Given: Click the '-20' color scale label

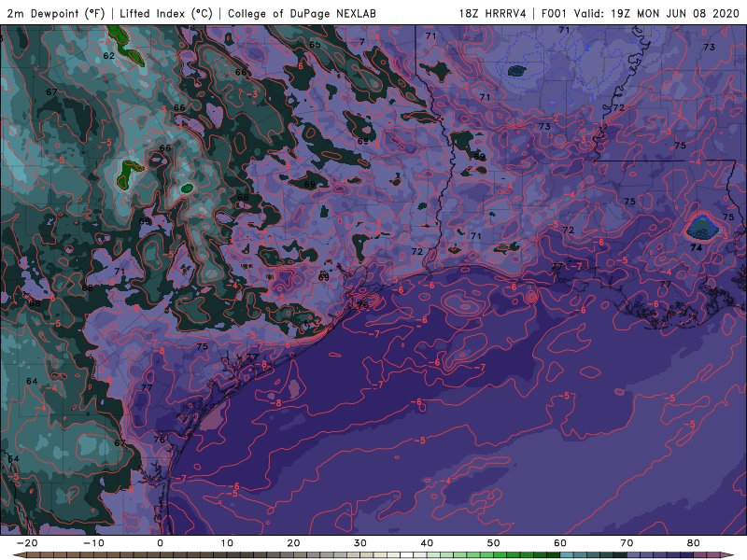Looking at the screenshot, I should click(27, 543).
